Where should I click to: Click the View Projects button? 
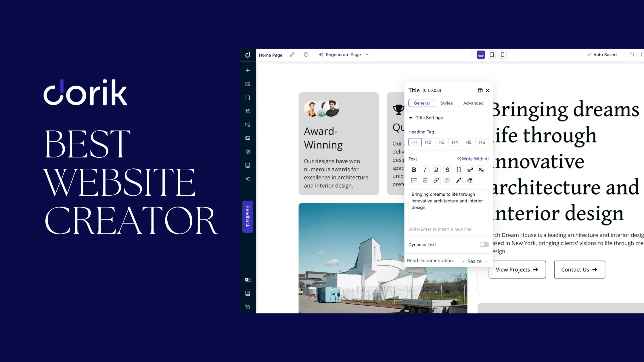(517, 269)
